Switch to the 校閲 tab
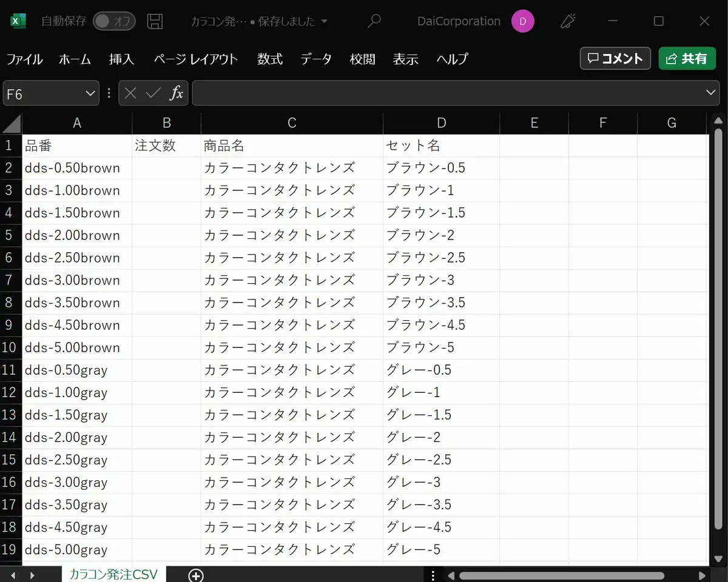Image resolution: width=728 pixels, height=582 pixels. pyautogui.click(x=363, y=59)
